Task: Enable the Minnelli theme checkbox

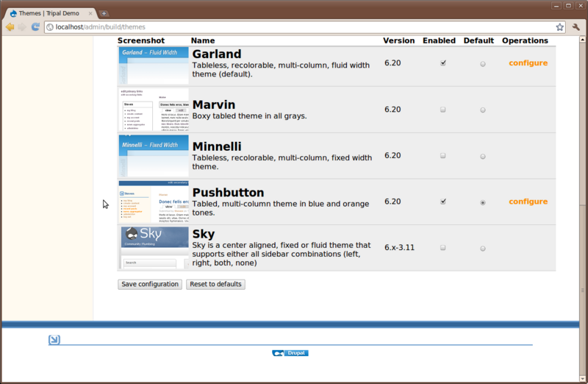Action: 443,155
